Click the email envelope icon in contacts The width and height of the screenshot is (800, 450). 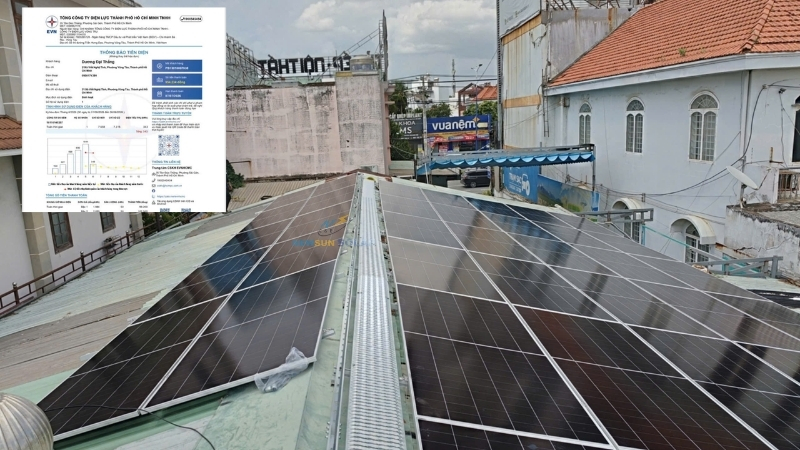(154, 185)
